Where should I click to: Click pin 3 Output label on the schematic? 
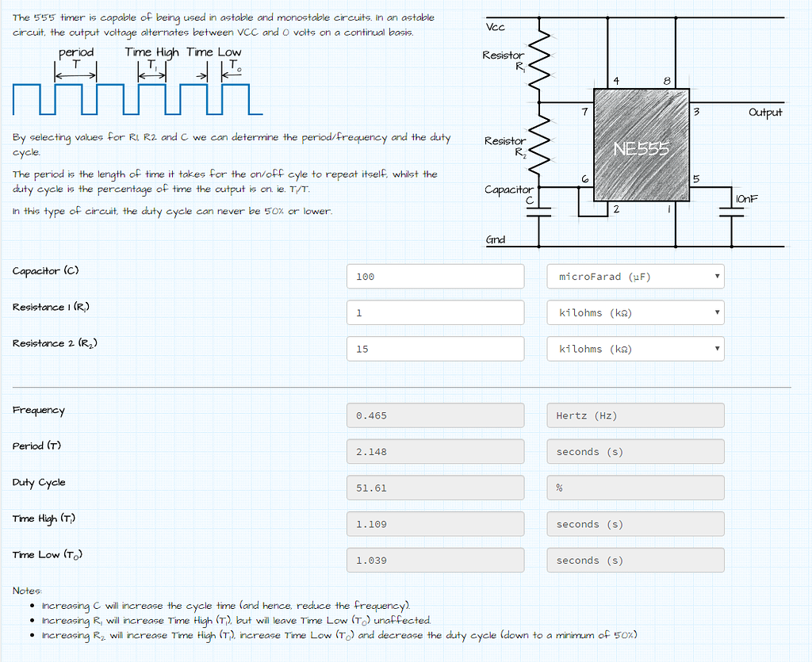click(x=764, y=113)
